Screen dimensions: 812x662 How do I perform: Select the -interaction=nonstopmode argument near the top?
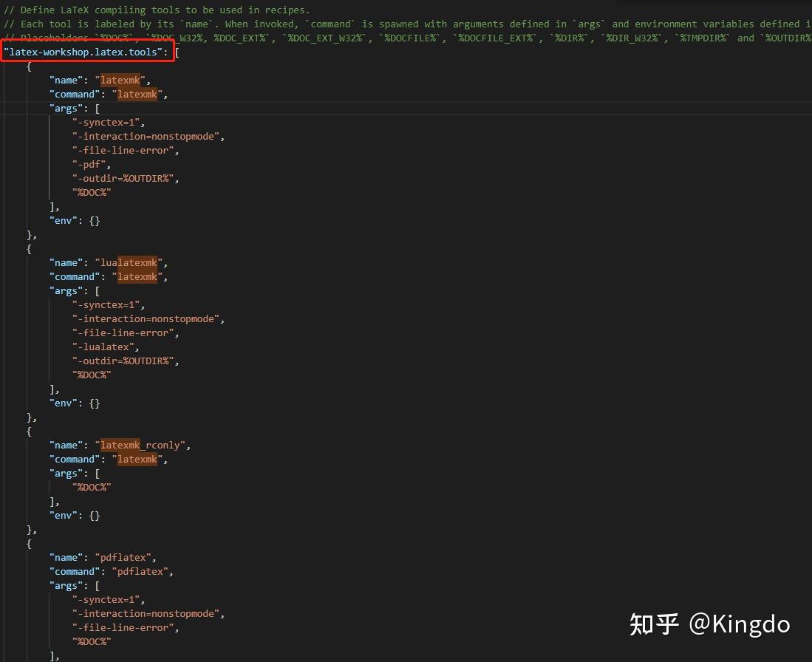[146, 136]
